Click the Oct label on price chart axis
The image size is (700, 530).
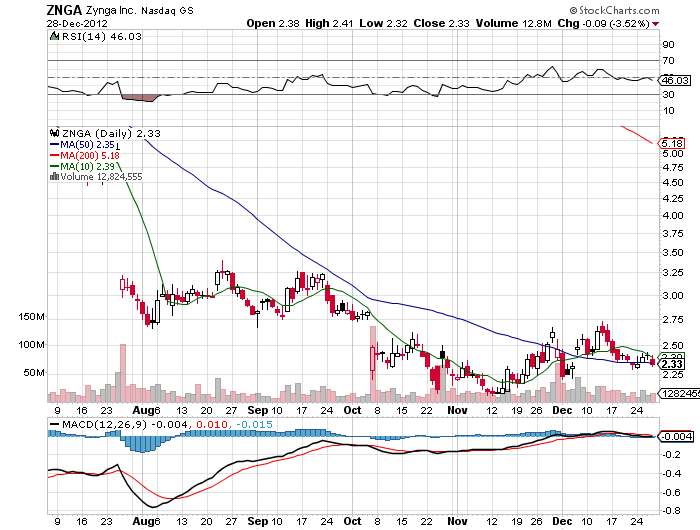click(x=352, y=410)
